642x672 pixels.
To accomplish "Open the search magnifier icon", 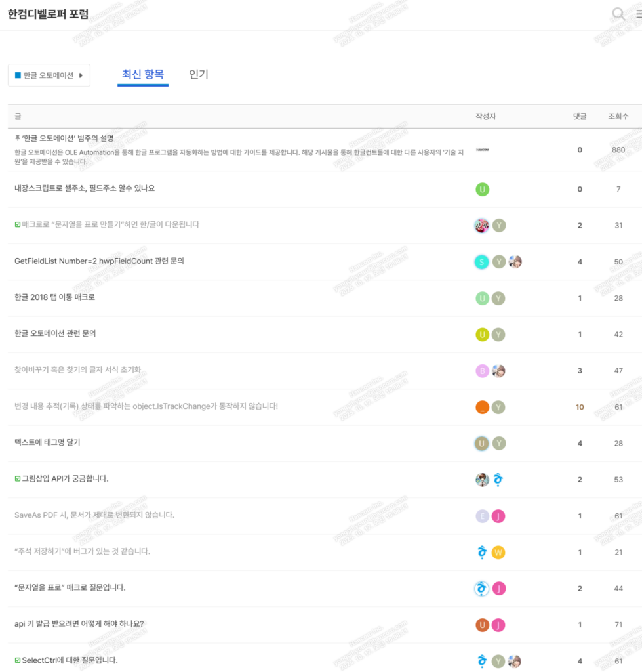I will click(618, 14).
